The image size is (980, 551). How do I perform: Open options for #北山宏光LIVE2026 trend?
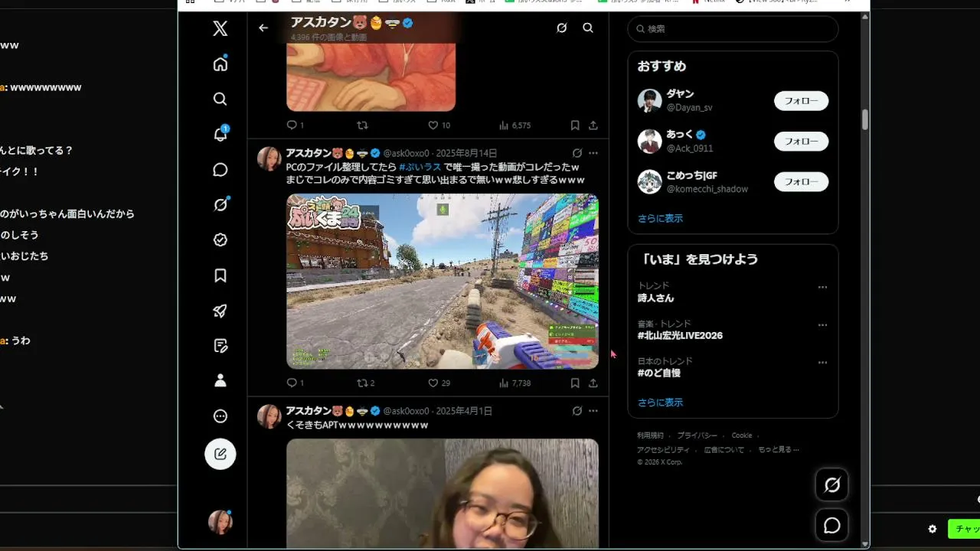822,325
